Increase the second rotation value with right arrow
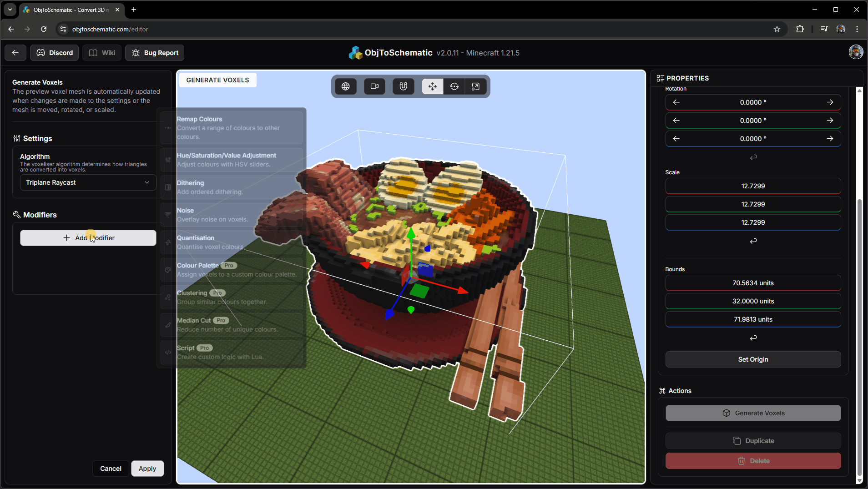The image size is (868, 489). pos(830,121)
